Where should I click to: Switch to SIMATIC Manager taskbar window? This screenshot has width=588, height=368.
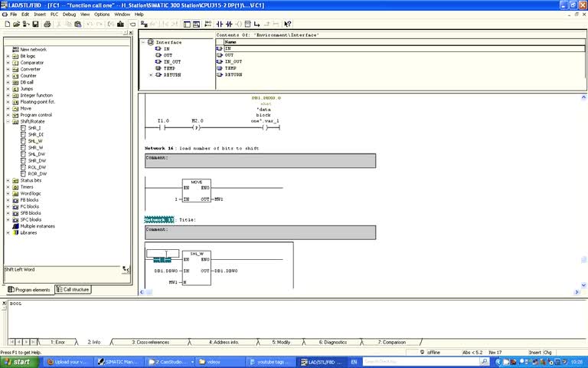118,362
